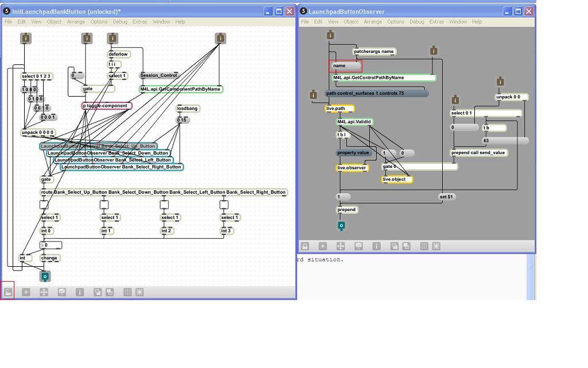This screenshot has width=588, height=368.
Task: Click the presentation-screen icon in InitLaunchpadBankButton toolbar
Action: pyautogui.click(x=62, y=292)
